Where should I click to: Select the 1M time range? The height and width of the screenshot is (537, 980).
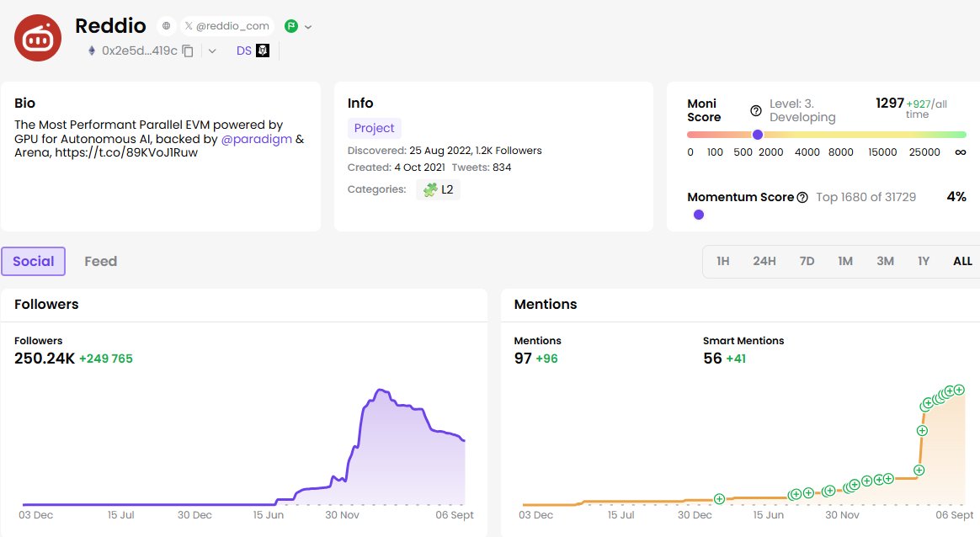(845, 261)
